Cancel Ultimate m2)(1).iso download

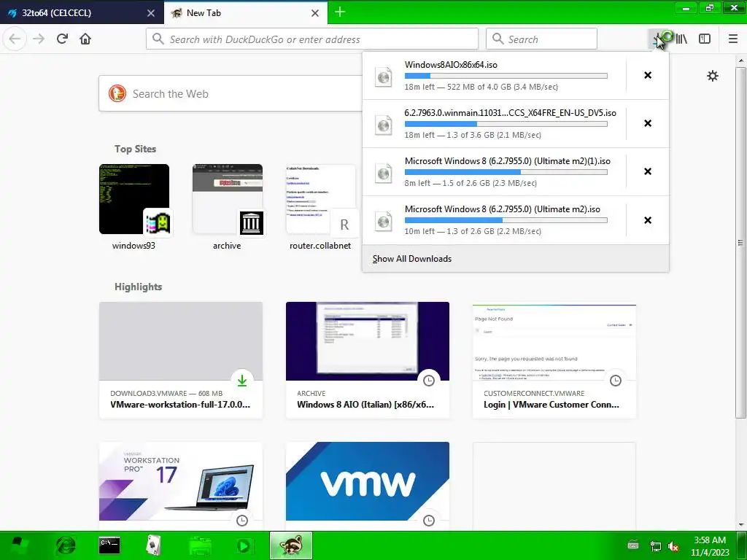tap(648, 171)
